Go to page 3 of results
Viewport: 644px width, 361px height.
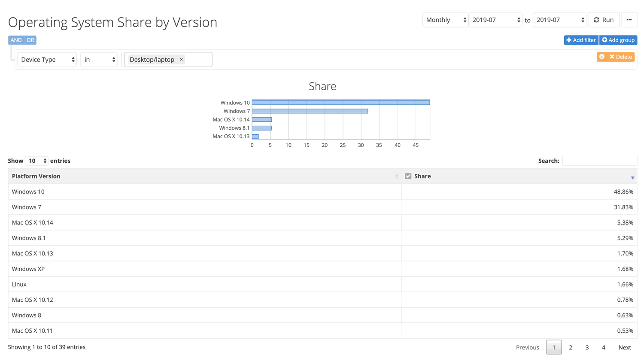click(587, 347)
